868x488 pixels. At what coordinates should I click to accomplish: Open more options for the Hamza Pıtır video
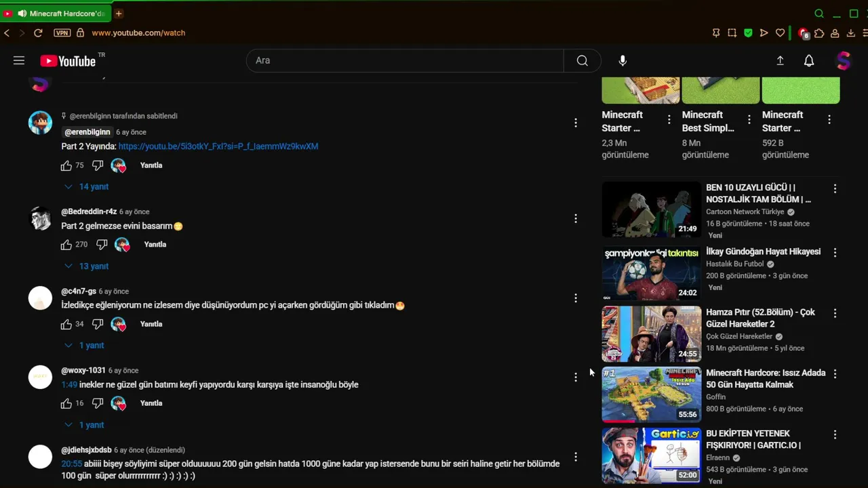point(835,313)
